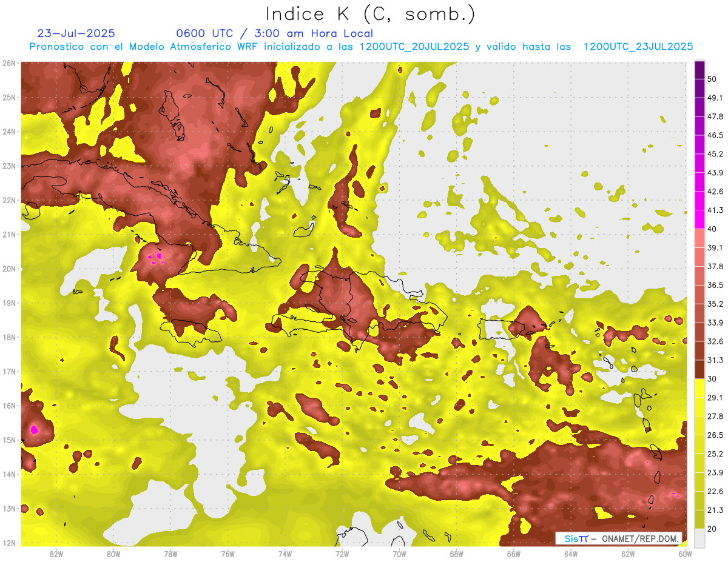
Task: Click the "17N" latitude label
Action: click(8, 372)
